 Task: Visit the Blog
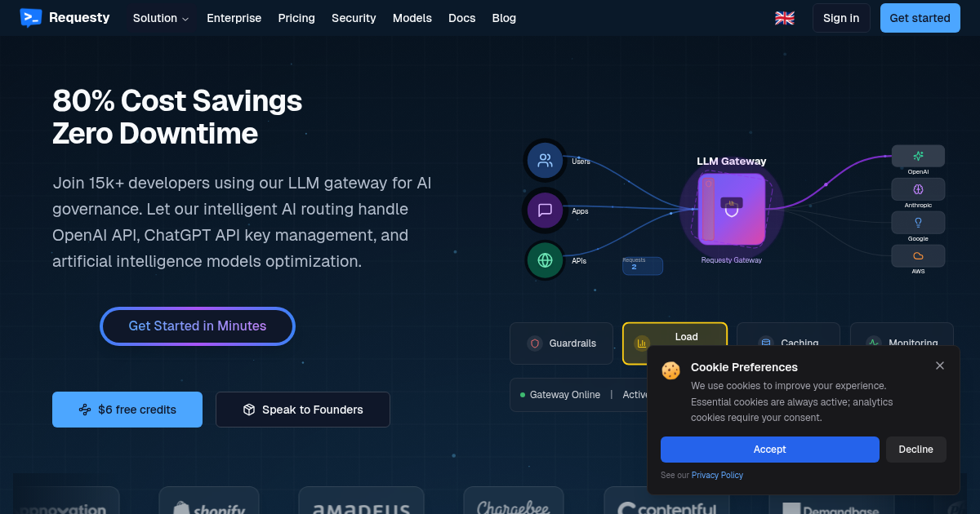pos(504,18)
